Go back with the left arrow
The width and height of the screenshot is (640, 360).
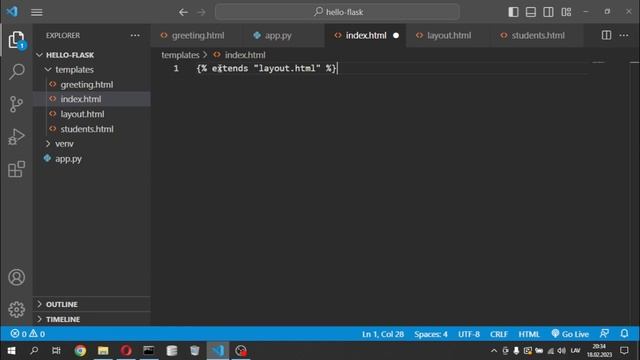click(183, 12)
